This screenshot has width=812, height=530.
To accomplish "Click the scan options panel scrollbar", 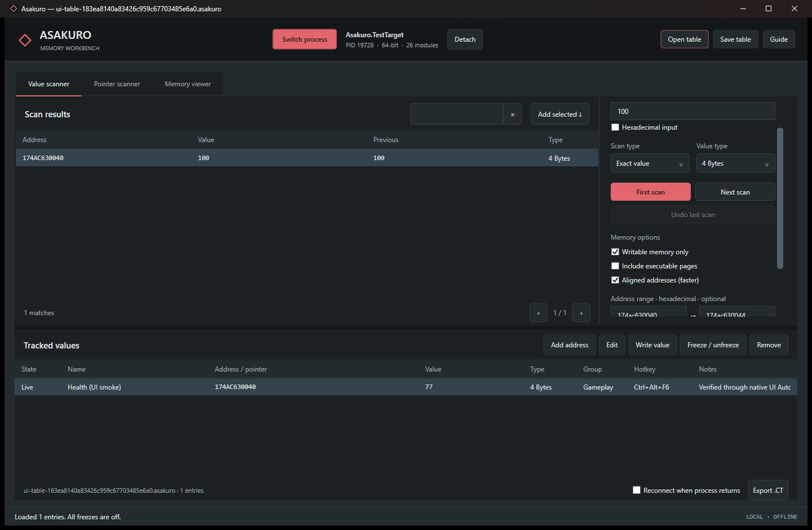I will point(780,198).
